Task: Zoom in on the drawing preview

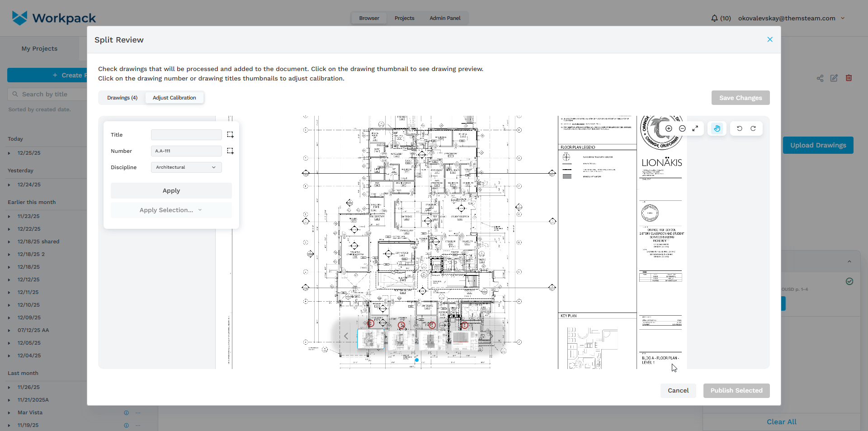Action: click(669, 128)
